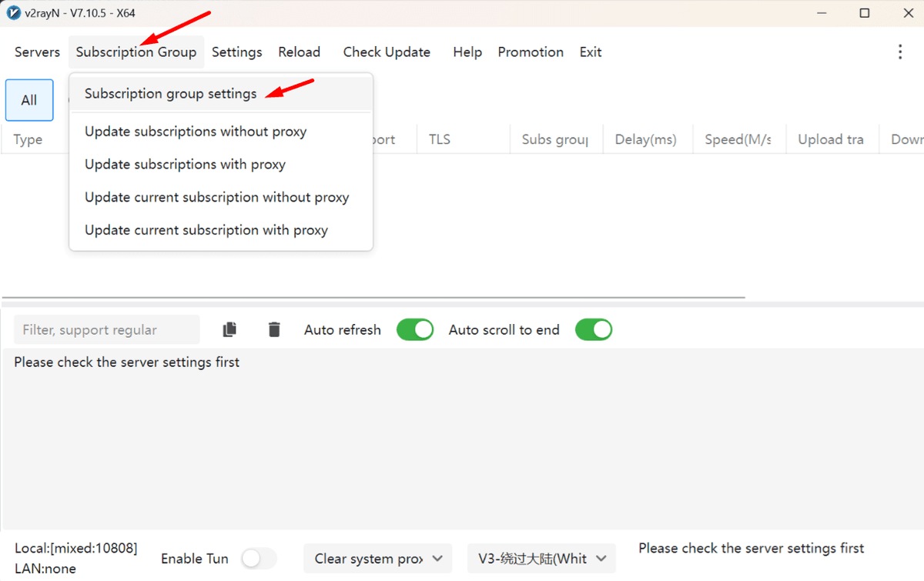
Task: Select the All subscription tab
Action: tap(29, 100)
